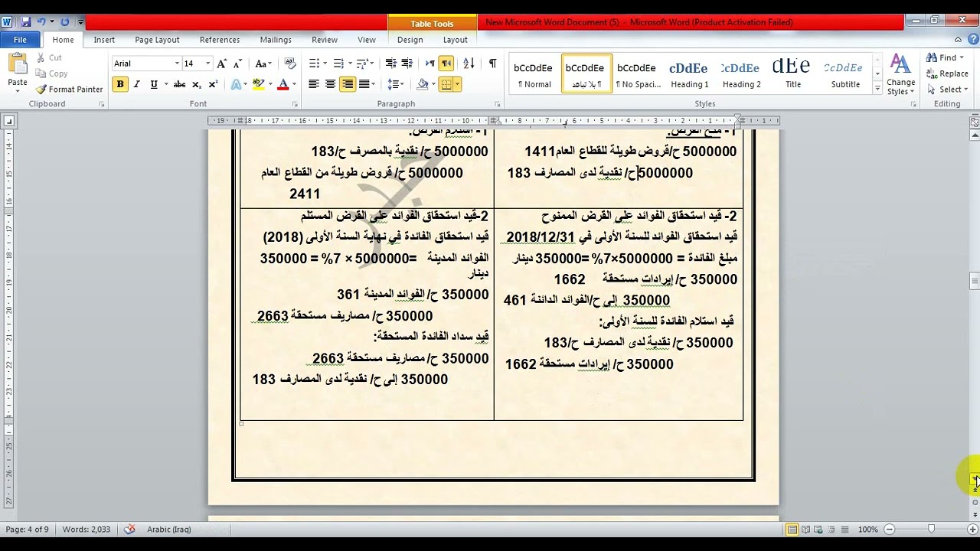
Task: Click Decrease Indent icon
Action: click(391, 64)
